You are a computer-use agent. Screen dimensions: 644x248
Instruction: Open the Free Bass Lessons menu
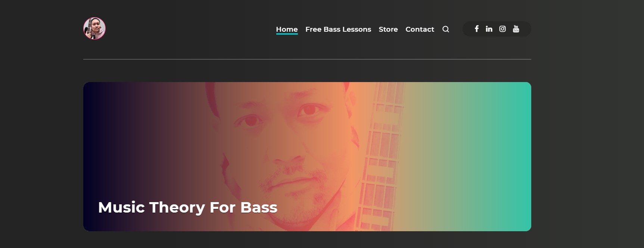[x=338, y=29]
